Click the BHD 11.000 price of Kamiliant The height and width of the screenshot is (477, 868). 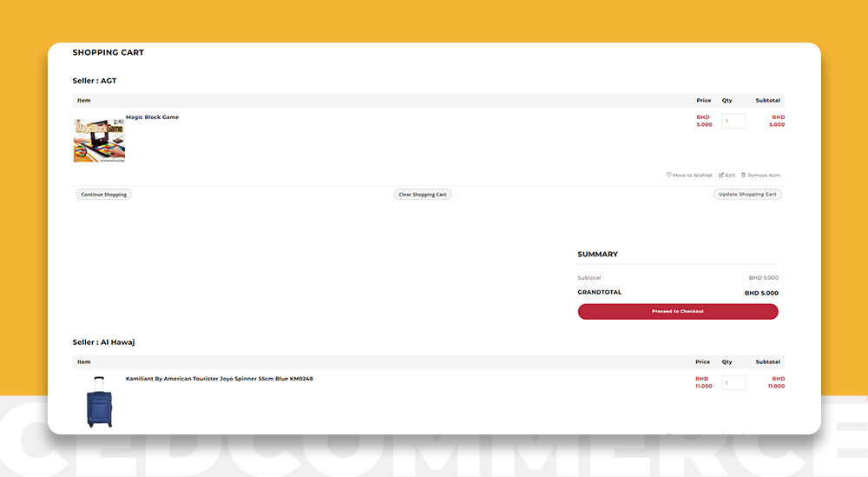tap(704, 382)
